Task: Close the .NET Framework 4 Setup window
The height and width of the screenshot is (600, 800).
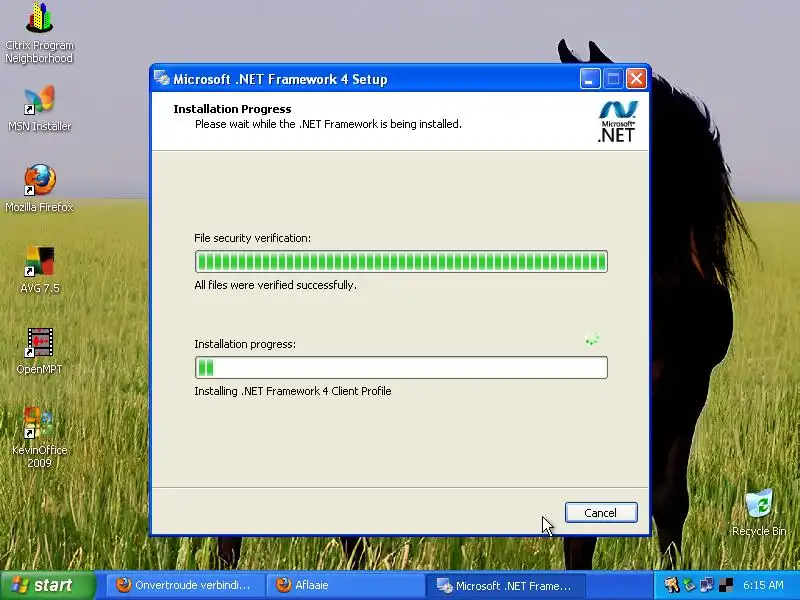Action: point(636,79)
